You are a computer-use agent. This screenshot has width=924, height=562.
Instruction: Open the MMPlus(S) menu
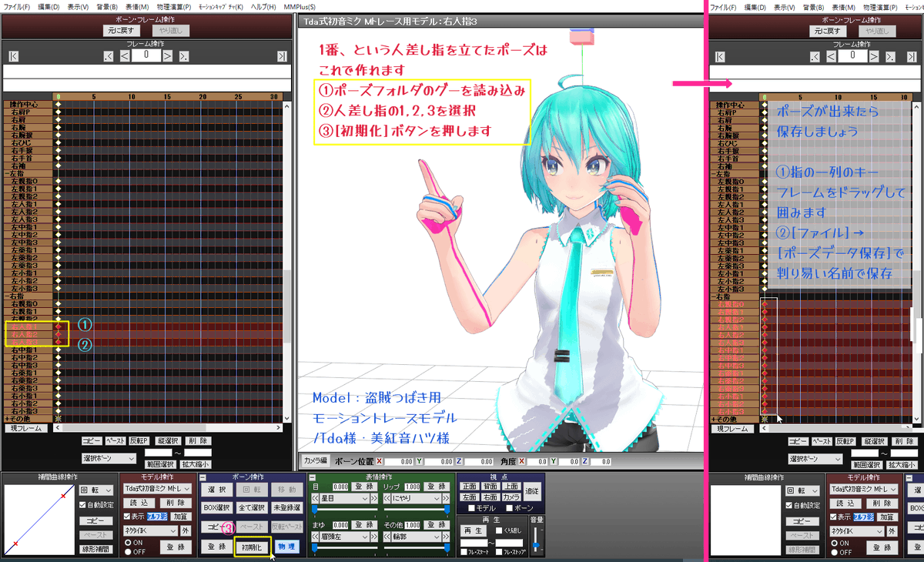click(300, 7)
